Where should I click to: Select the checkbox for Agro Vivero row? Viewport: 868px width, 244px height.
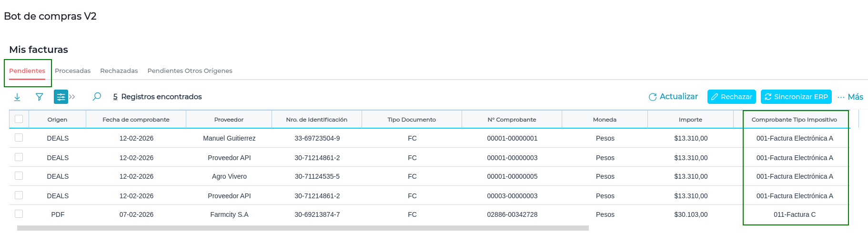point(19,176)
